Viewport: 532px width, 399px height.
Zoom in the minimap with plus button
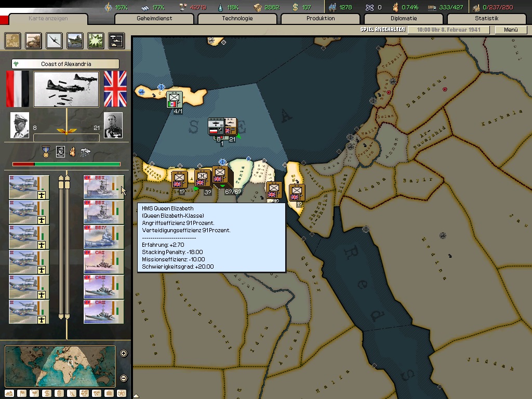pyautogui.click(x=124, y=353)
